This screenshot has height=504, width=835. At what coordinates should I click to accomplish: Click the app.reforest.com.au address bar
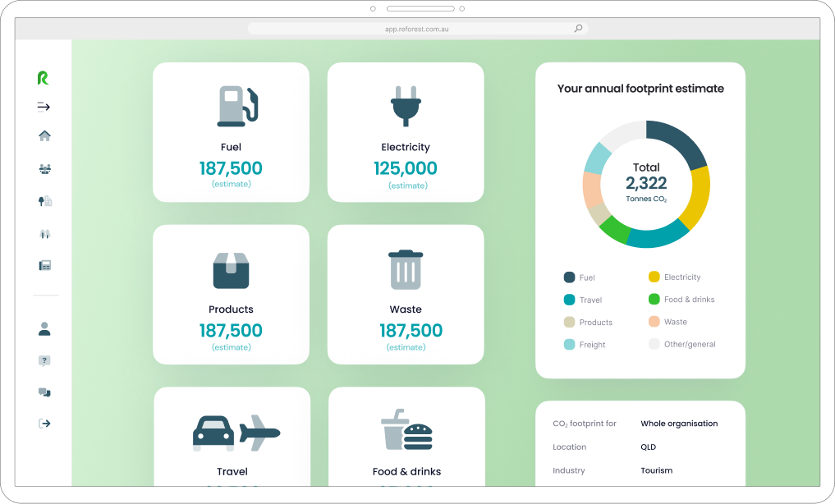click(416, 29)
